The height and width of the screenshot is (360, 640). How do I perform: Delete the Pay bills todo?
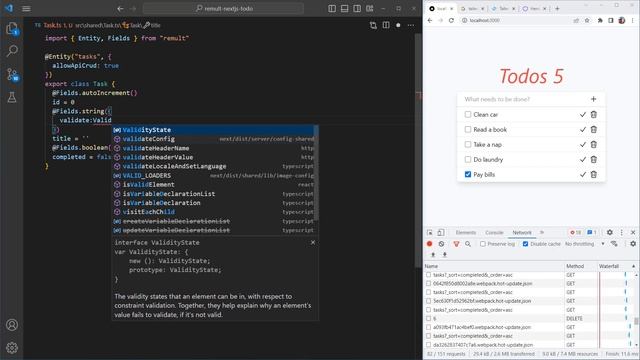(594, 175)
